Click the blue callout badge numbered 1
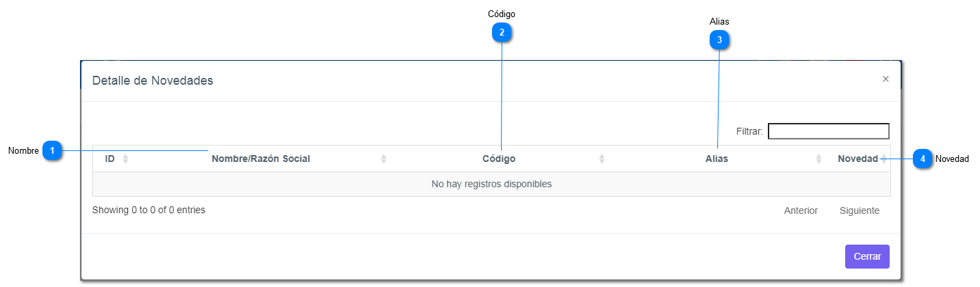The height and width of the screenshot is (287, 980). (53, 150)
